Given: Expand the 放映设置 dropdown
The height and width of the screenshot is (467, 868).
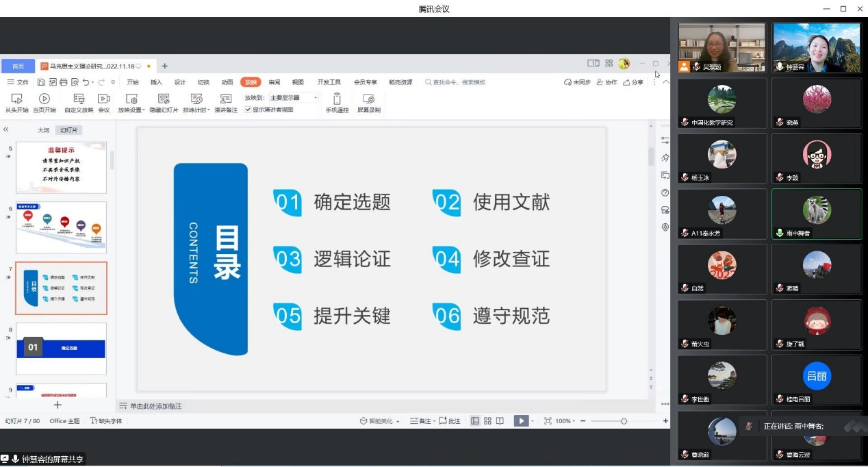Looking at the screenshot, I should pyautogui.click(x=131, y=110).
